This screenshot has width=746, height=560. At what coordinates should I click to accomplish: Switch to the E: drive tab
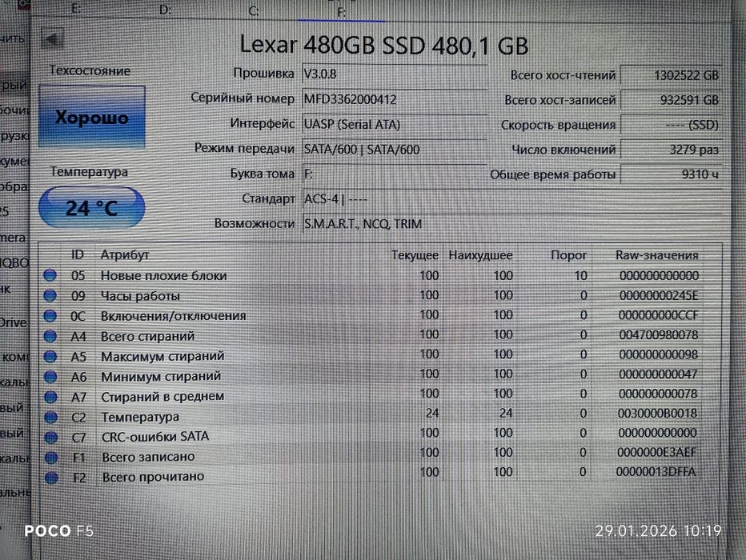pyautogui.click(x=76, y=9)
